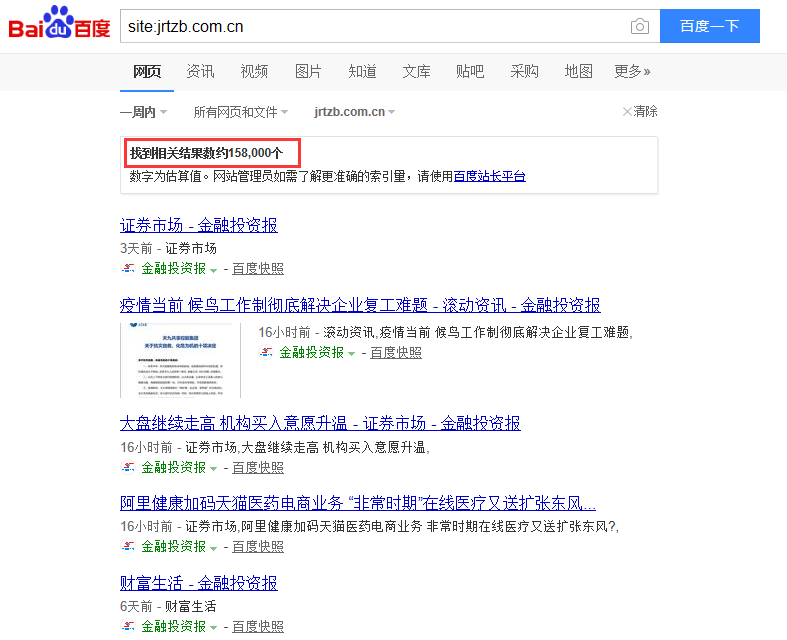Open 百度快照 for 财富生活 result
The image size is (787, 640).
[x=258, y=626]
